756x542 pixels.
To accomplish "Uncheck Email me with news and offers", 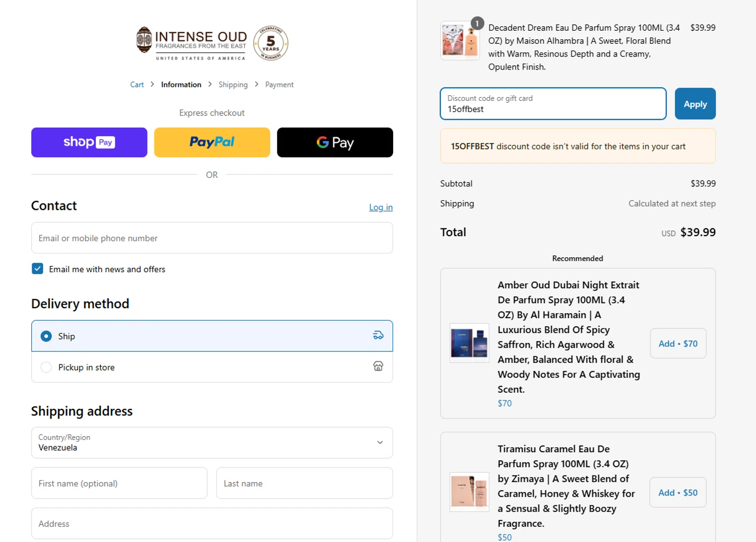I will tap(37, 269).
